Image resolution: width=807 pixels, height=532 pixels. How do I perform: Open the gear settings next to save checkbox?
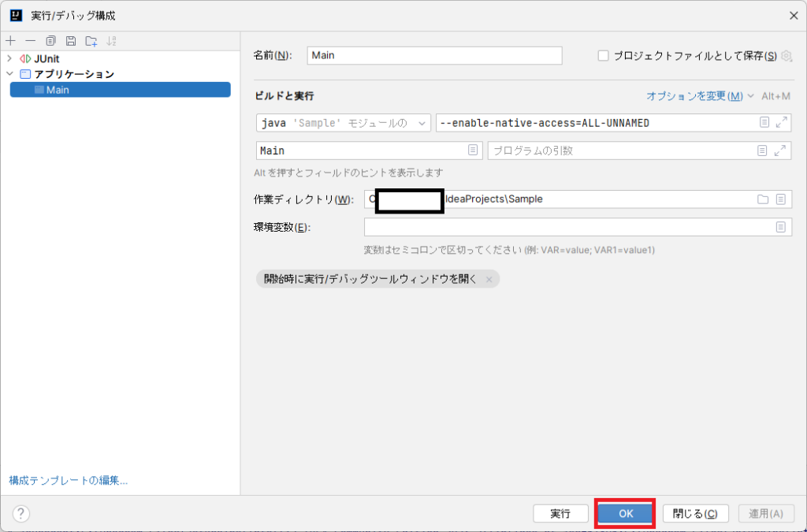tap(786, 55)
